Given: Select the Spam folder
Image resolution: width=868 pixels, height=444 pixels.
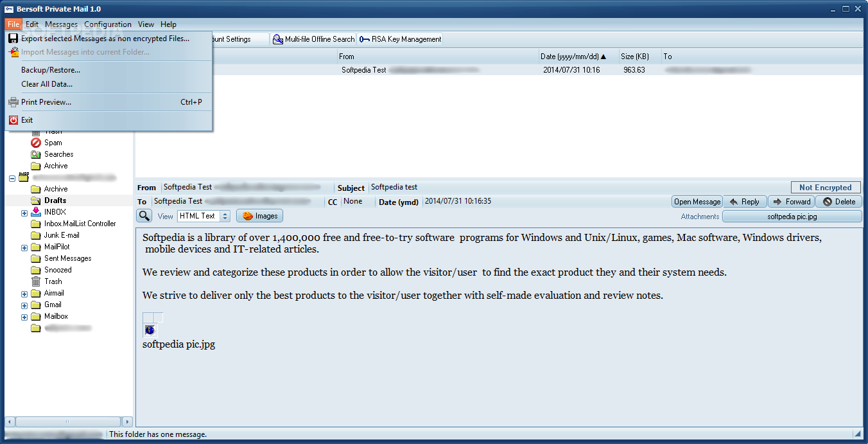Looking at the screenshot, I should 53,143.
